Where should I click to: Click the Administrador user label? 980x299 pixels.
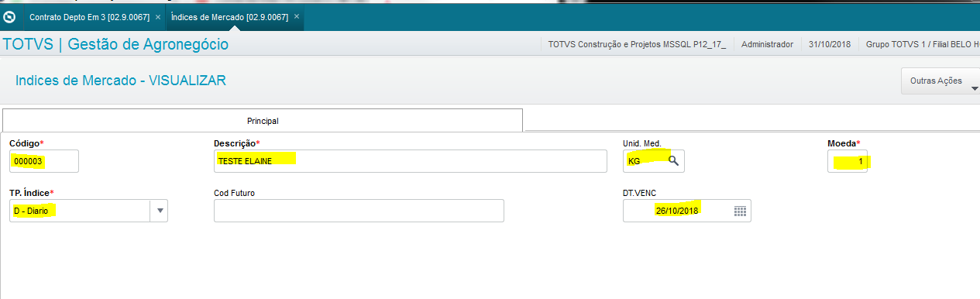coord(767,44)
